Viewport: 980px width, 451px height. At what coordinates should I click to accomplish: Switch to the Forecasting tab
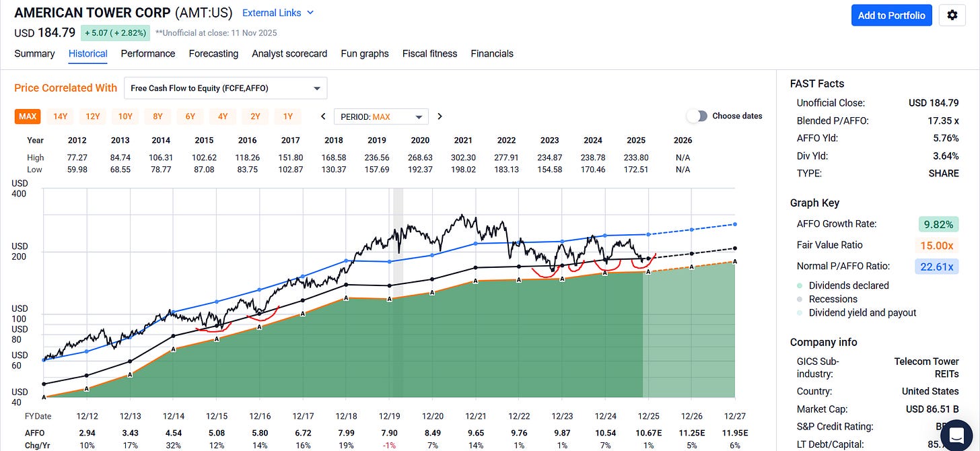click(213, 53)
